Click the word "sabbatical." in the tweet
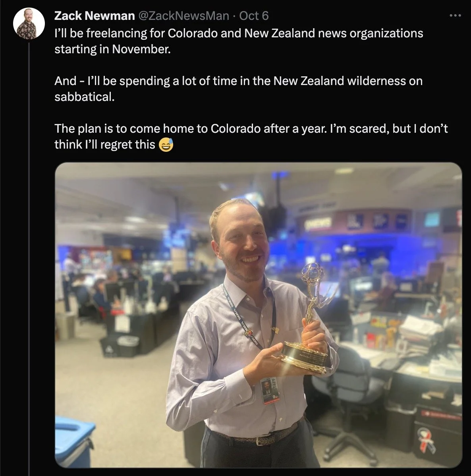Screen dimensions: 471x476 (84, 97)
